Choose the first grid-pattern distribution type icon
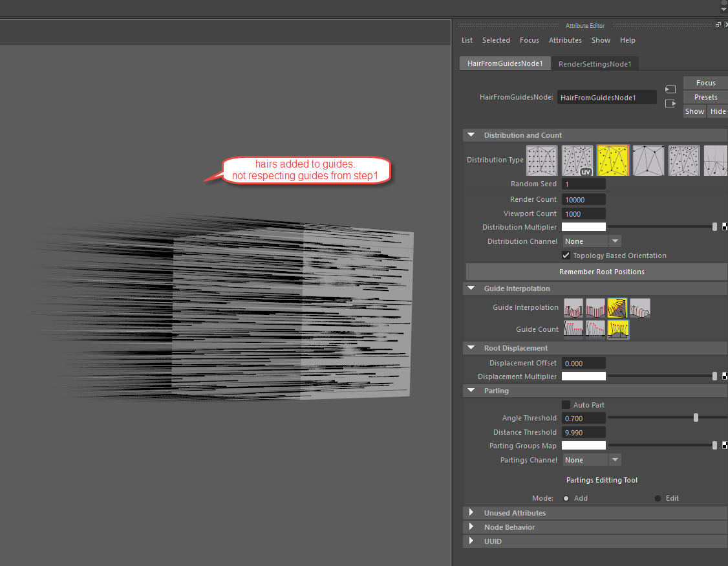728x566 pixels. coord(542,160)
